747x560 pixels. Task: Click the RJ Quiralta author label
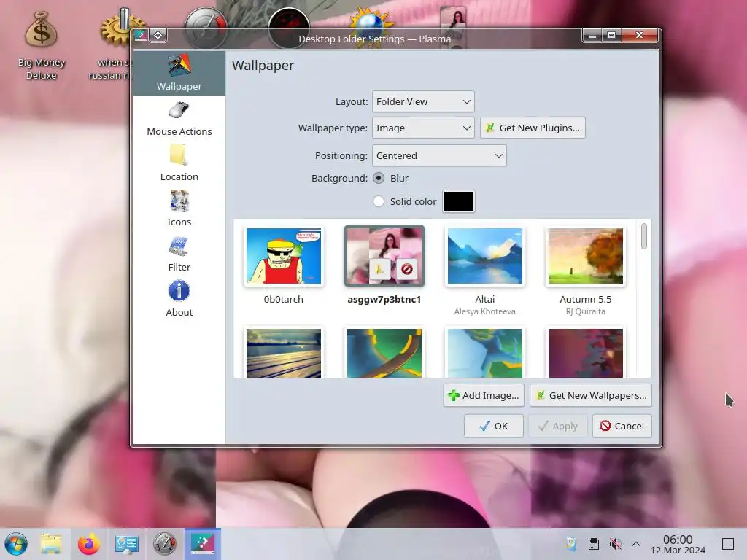click(586, 311)
